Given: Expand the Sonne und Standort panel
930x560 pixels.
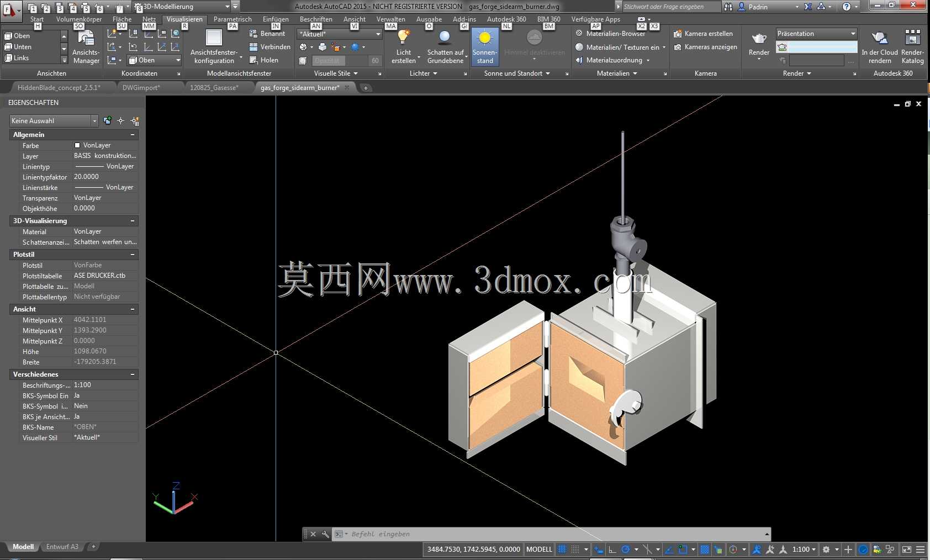Looking at the screenshot, I should (517, 73).
